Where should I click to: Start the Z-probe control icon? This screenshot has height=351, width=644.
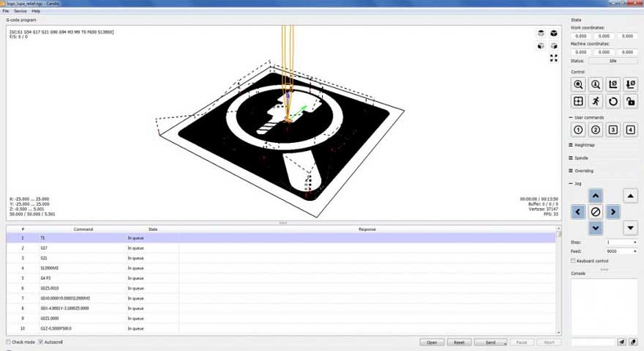point(596,84)
